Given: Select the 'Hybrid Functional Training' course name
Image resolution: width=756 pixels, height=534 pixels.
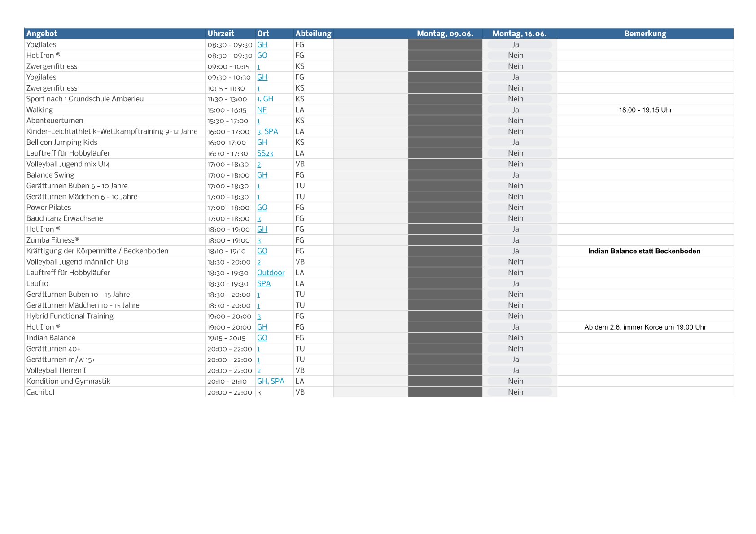Looking at the screenshot, I should point(70,316).
